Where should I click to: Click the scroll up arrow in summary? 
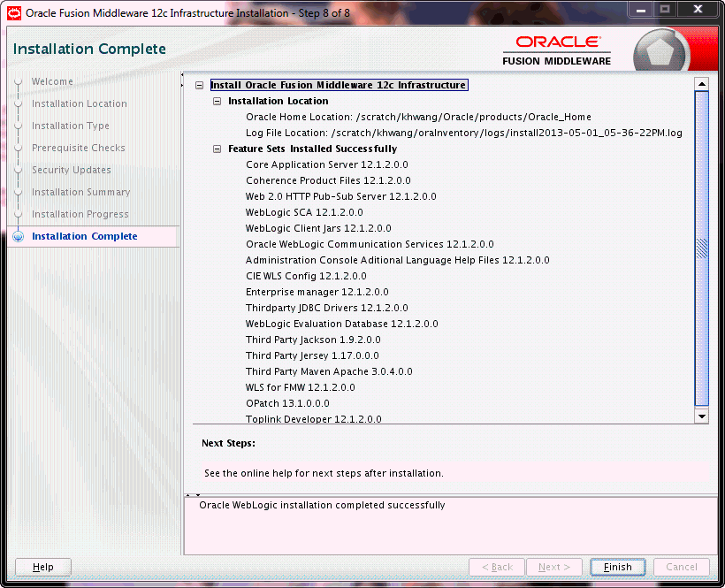702,84
